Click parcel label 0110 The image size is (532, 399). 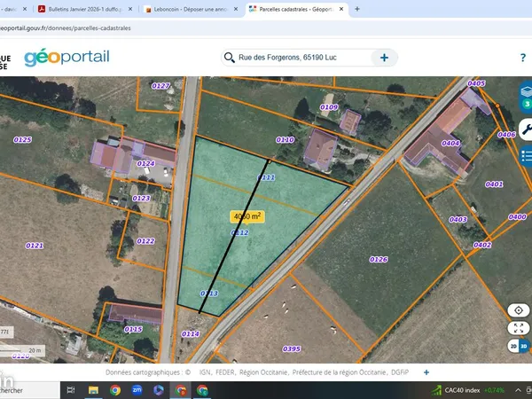pos(286,140)
